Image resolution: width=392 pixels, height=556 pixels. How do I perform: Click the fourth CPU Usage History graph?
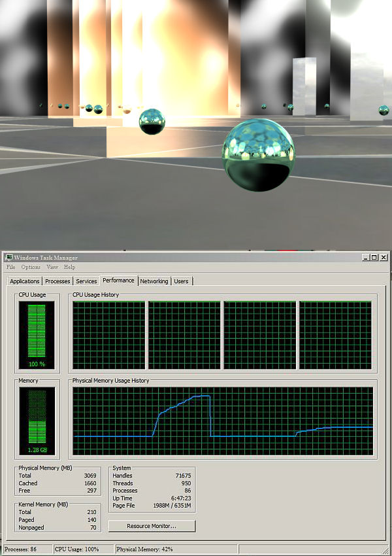[x=336, y=335]
